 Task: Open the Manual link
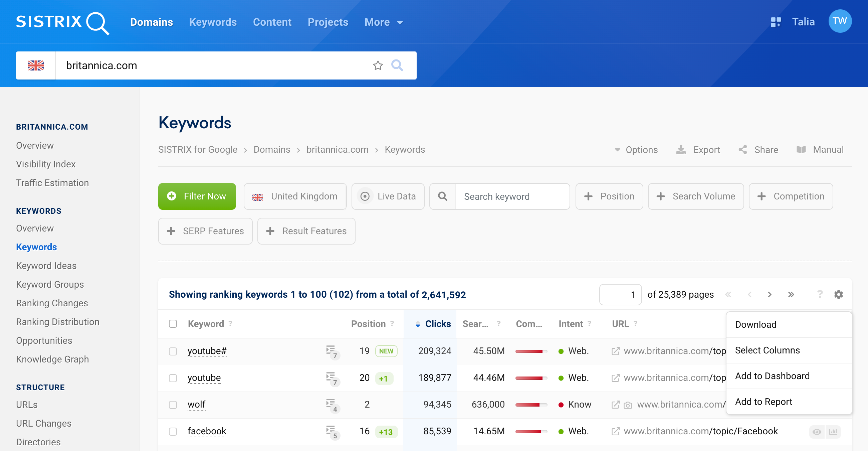(x=820, y=150)
